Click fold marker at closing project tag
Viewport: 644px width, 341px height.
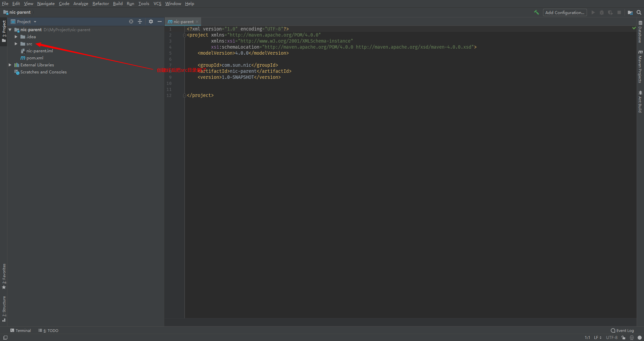click(184, 96)
